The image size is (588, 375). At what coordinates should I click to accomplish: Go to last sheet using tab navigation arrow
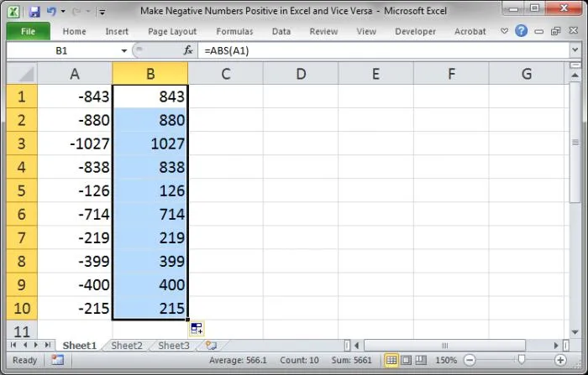coord(48,345)
